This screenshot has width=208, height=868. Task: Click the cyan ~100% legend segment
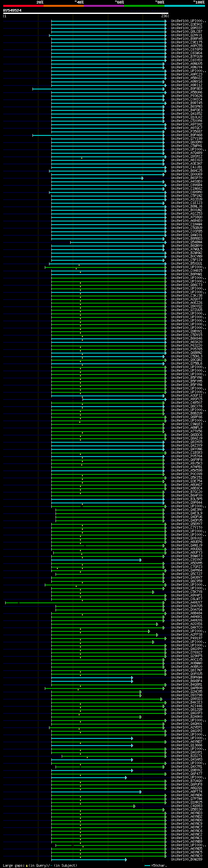click(x=184, y=6)
